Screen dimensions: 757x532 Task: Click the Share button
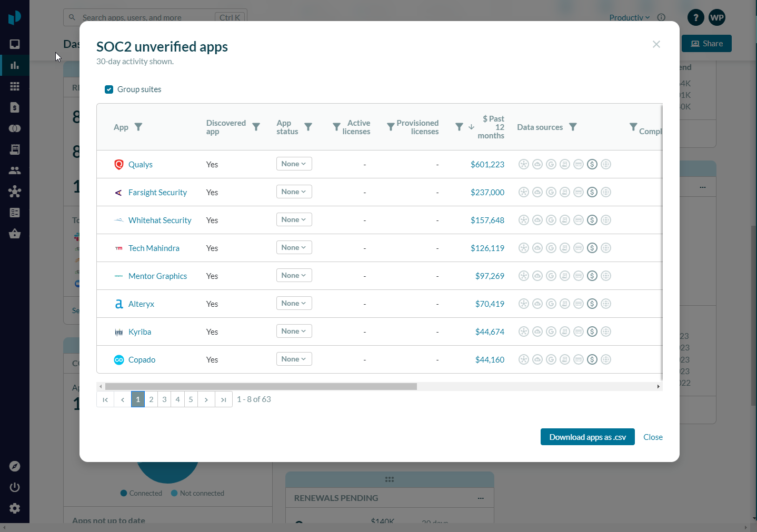point(706,44)
